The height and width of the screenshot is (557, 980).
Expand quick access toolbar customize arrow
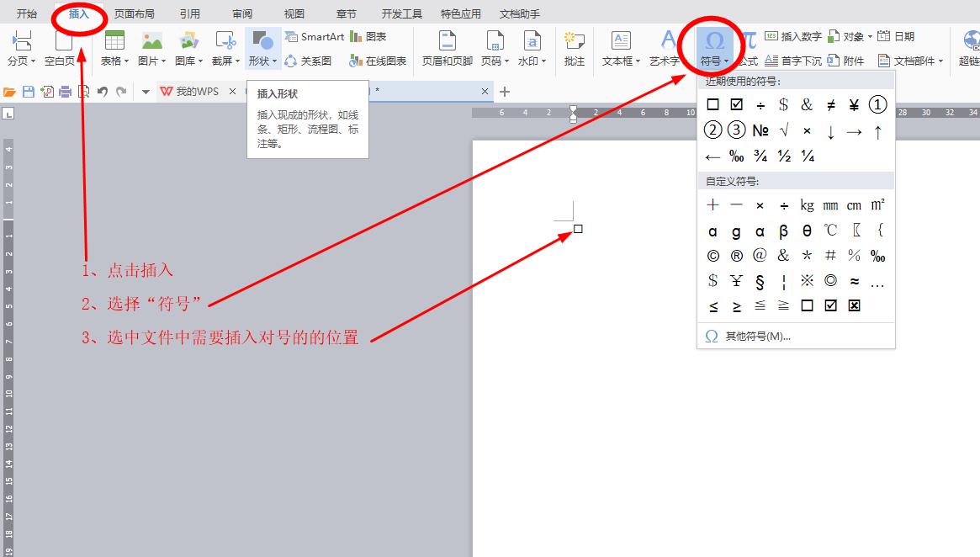tap(146, 92)
